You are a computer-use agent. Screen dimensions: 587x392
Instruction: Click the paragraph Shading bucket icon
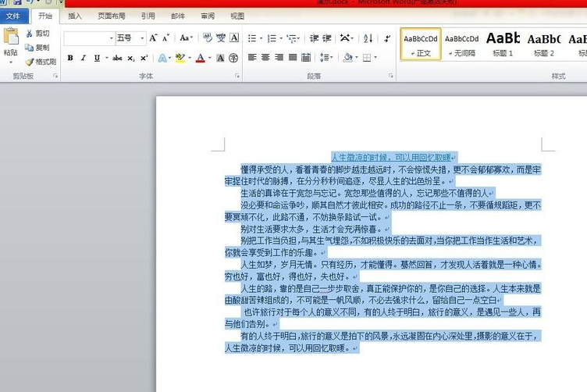pos(348,57)
